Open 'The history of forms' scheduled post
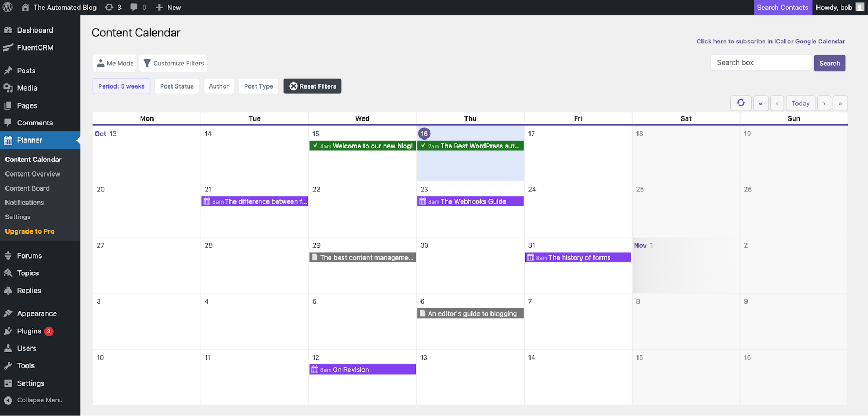The height and width of the screenshot is (416, 868). click(x=578, y=257)
